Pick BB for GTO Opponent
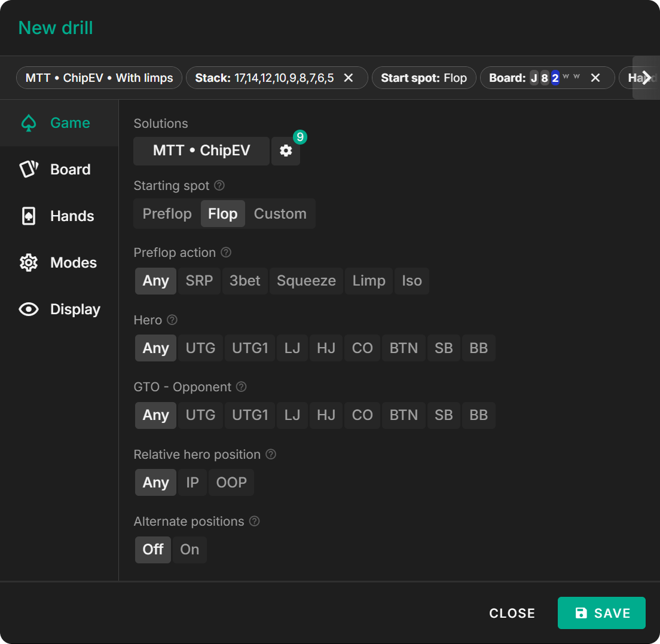 pyautogui.click(x=479, y=415)
